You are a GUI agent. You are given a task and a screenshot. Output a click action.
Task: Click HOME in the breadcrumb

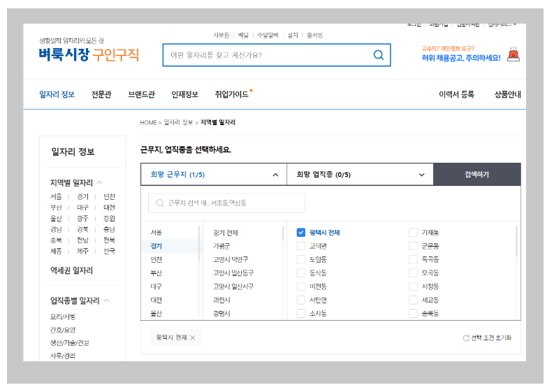tap(148, 123)
